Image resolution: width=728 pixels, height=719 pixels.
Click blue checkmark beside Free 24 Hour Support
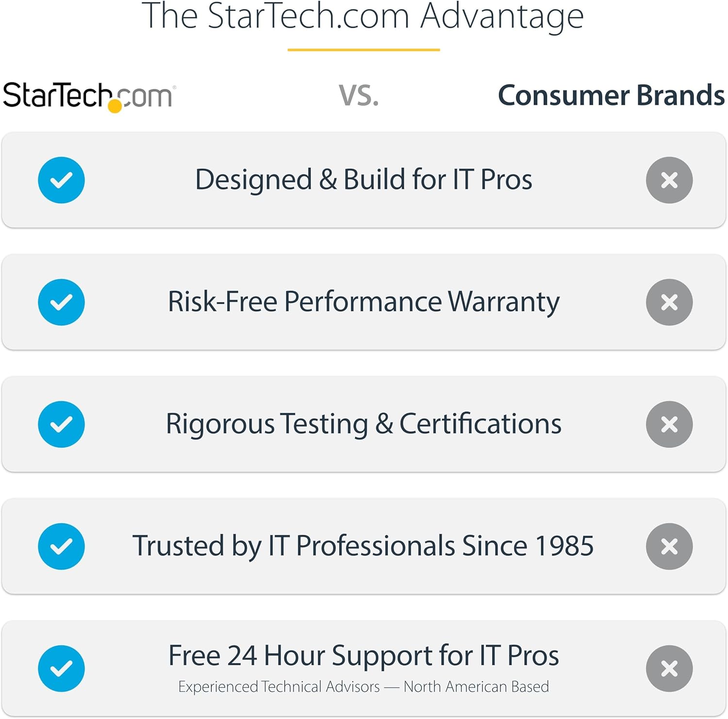(x=62, y=669)
